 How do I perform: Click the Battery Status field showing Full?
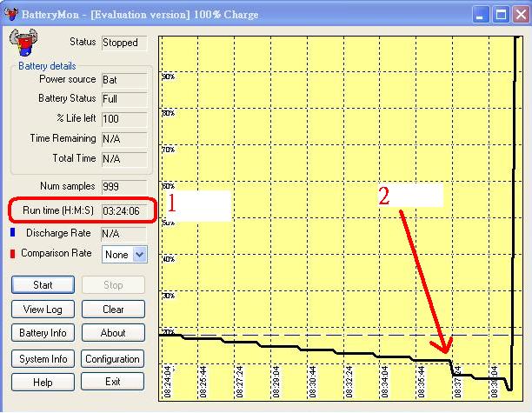[x=124, y=99]
